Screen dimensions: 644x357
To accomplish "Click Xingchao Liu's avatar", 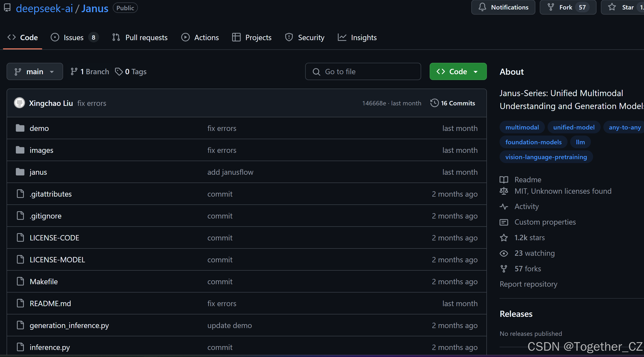I will 19,103.
